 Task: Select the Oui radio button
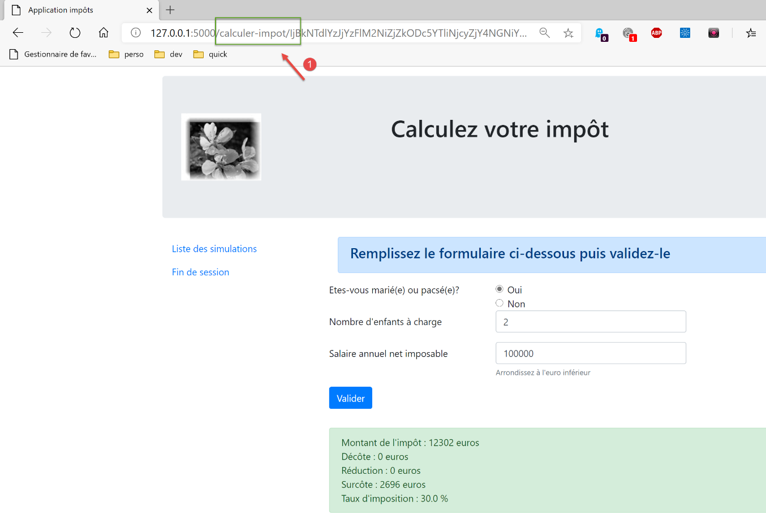point(500,289)
